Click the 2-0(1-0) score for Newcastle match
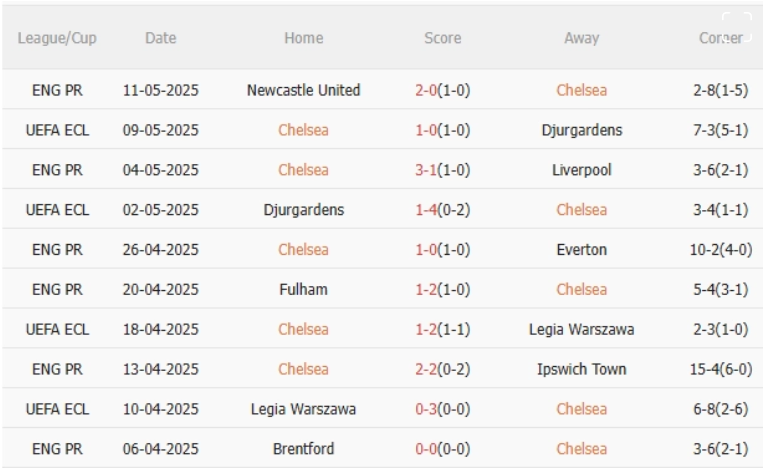The width and height of the screenshot is (772, 473). [x=443, y=90]
